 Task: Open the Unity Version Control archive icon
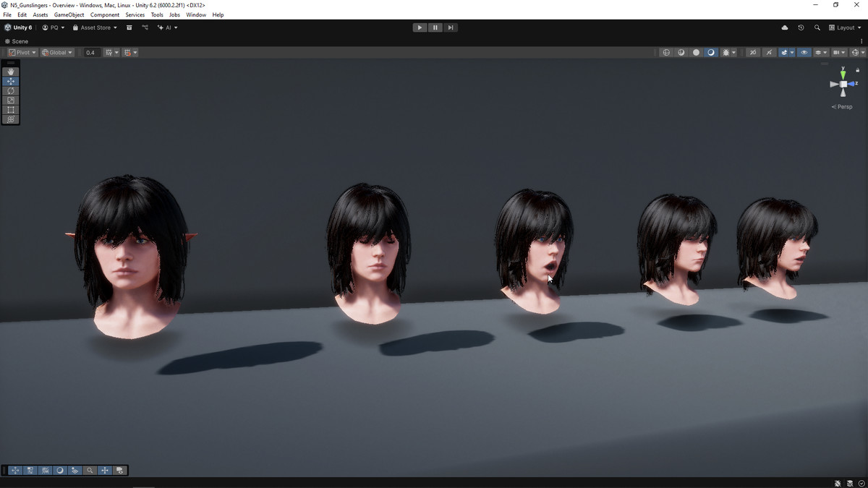point(129,27)
